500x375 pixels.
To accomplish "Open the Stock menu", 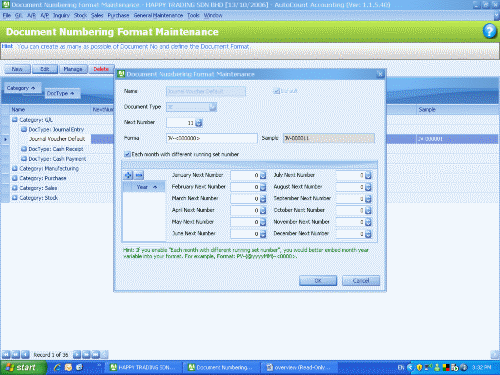I will [x=80, y=15].
